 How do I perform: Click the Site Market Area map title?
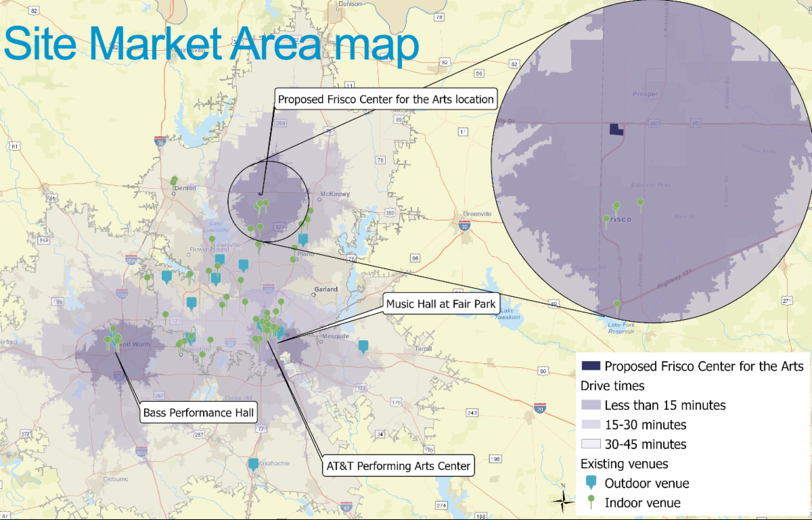[x=211, y=45]
